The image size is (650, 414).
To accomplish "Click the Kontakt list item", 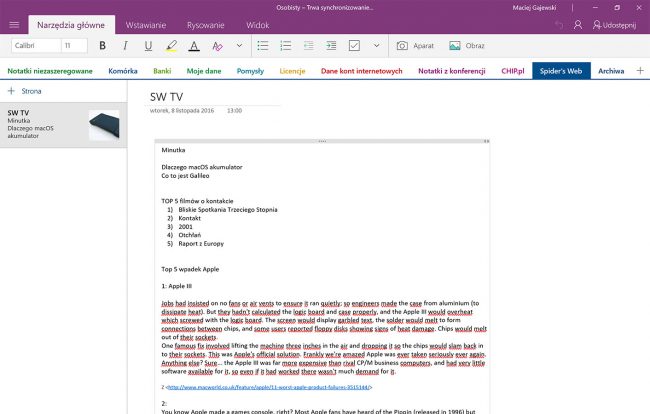I will tap(189, 218).
